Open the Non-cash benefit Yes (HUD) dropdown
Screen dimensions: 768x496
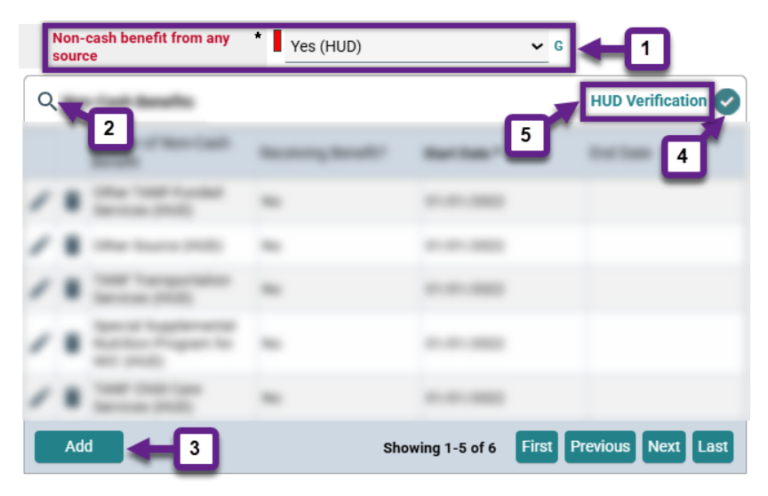416,47
